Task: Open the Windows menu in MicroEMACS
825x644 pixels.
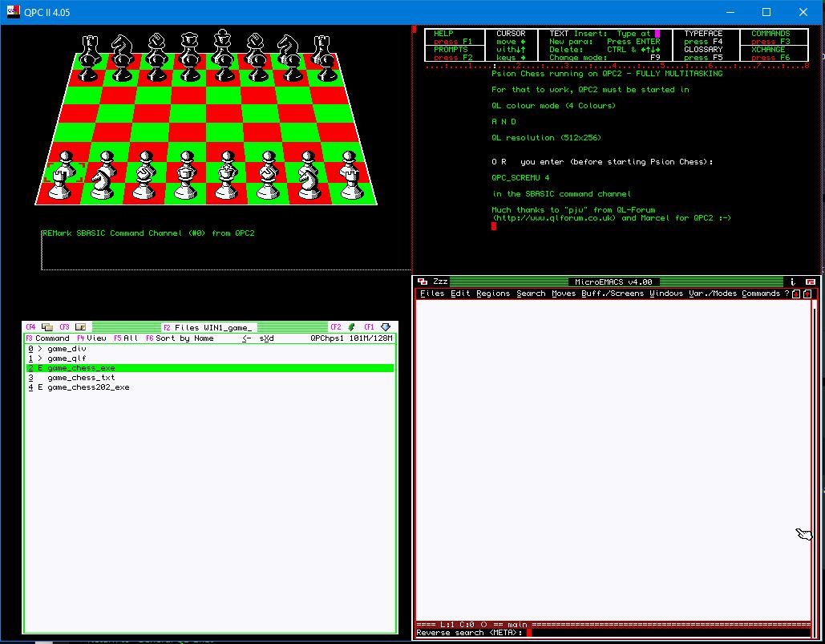Action: tap(666, 294)
